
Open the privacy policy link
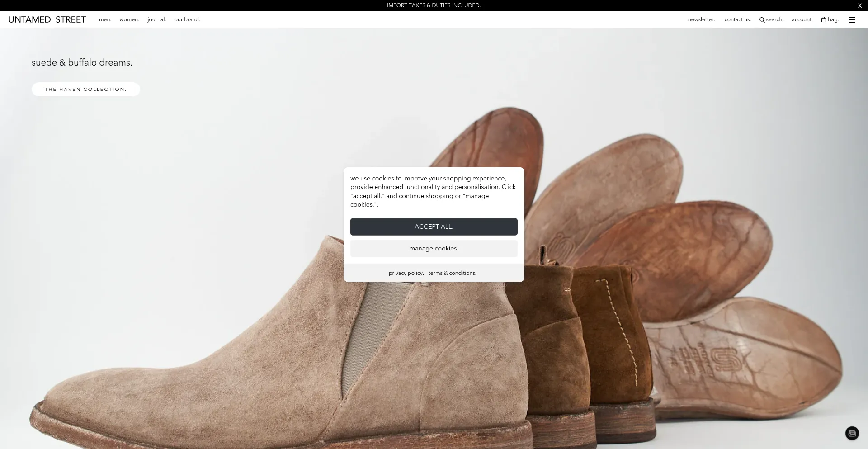click(406, 273)
